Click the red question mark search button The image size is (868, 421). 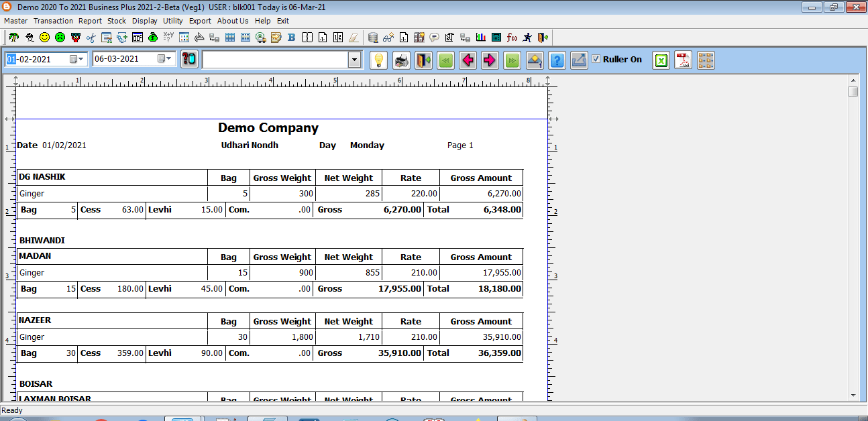(190, 60)
